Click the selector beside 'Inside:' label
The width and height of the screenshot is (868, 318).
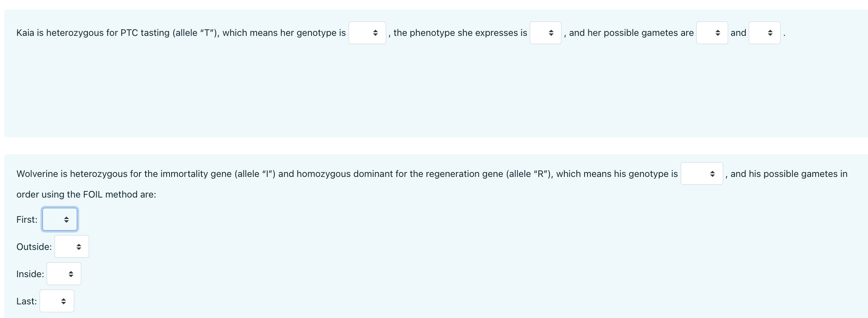(64, 273)
